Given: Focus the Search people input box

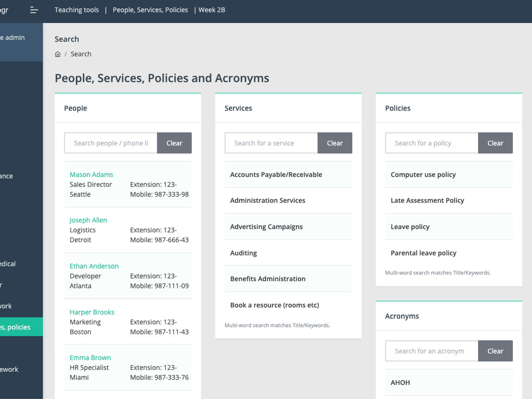Looking at the screenshot, I should (x=111, y=143).
